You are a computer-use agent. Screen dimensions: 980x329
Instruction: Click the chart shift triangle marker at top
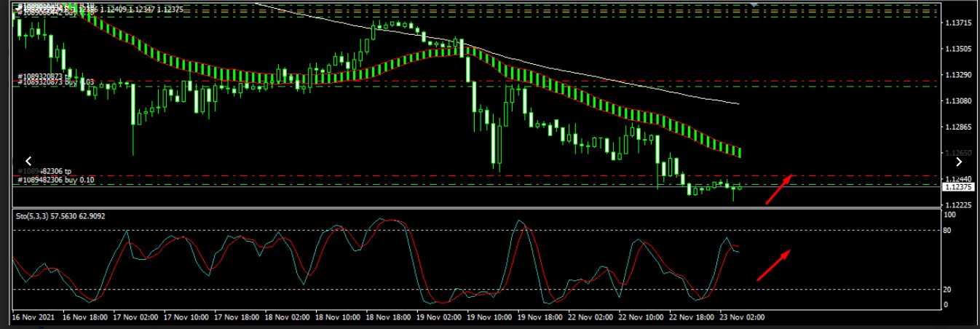pyautogui.click(x=754, y=4)
